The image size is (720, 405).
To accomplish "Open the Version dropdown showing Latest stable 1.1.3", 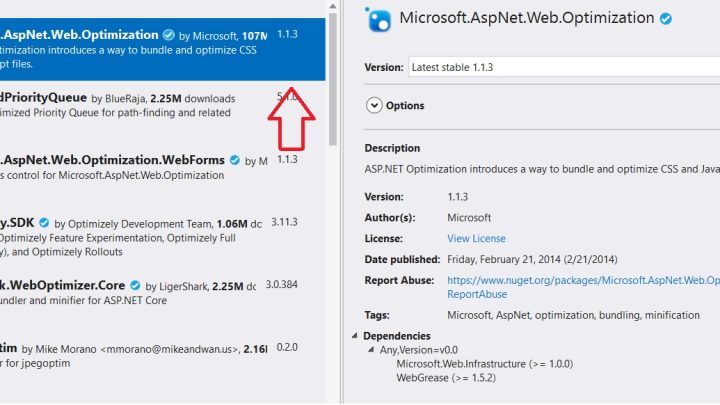I will pos(564,67).
